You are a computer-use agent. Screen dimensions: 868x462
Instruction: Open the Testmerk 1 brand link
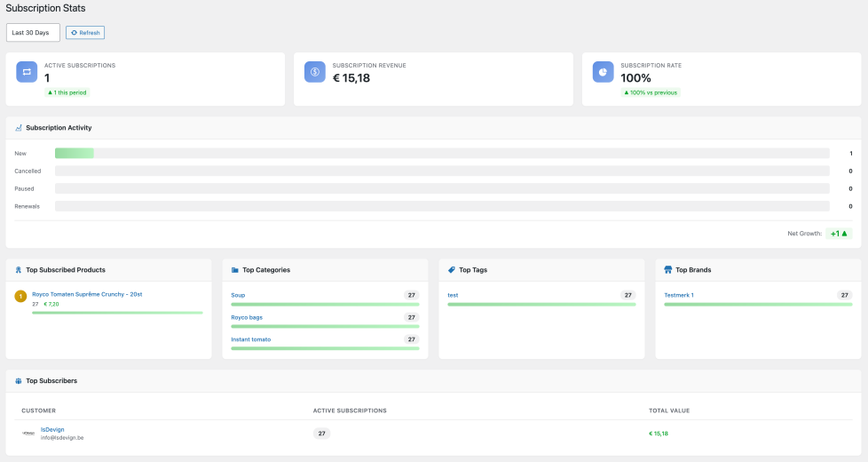click(679, 295)
